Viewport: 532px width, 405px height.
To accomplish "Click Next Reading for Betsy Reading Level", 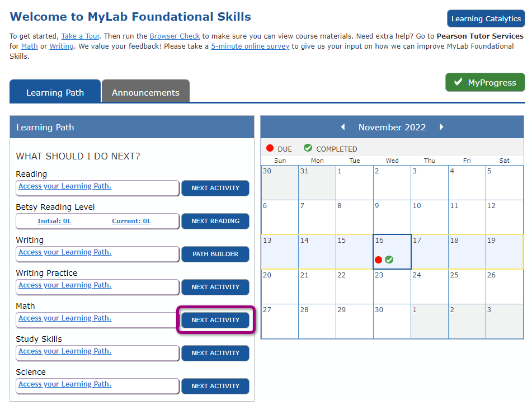I will [215, 221].
